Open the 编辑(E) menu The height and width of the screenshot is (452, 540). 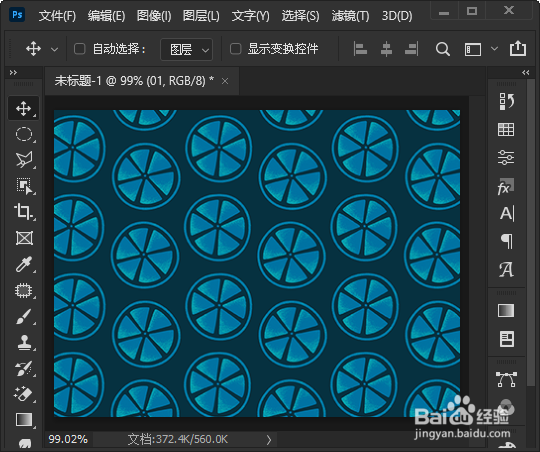click(106, 16)
